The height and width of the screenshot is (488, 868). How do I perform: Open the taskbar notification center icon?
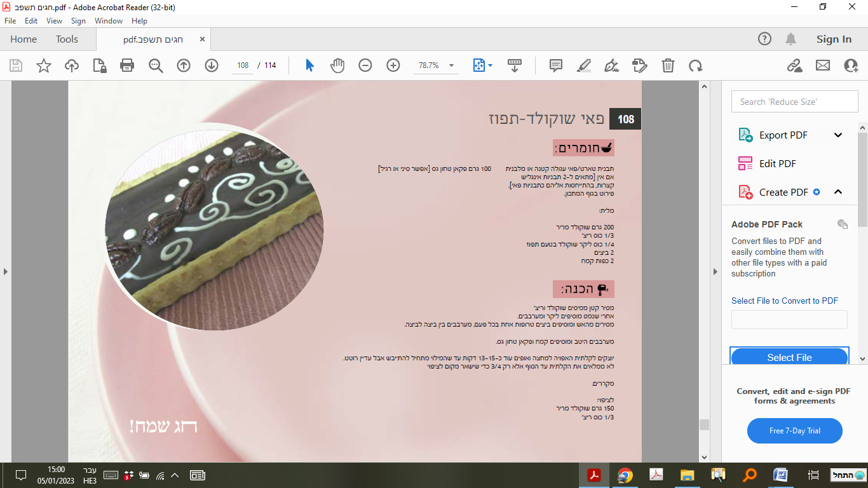point(20,475)
